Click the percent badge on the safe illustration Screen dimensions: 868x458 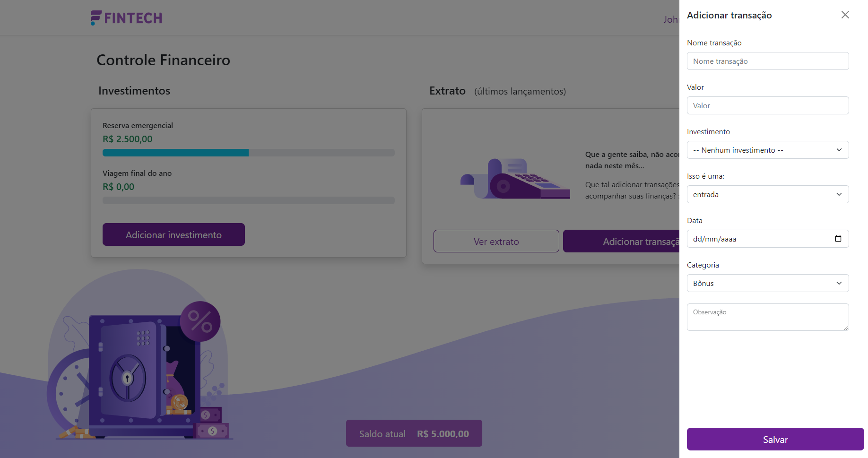point(200,322)
